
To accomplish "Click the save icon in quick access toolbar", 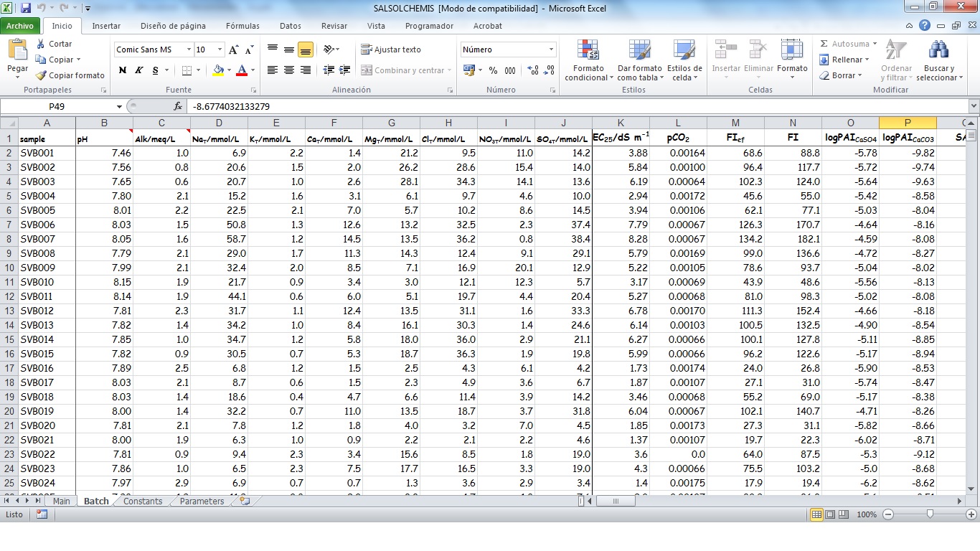I will click(26, 9).
